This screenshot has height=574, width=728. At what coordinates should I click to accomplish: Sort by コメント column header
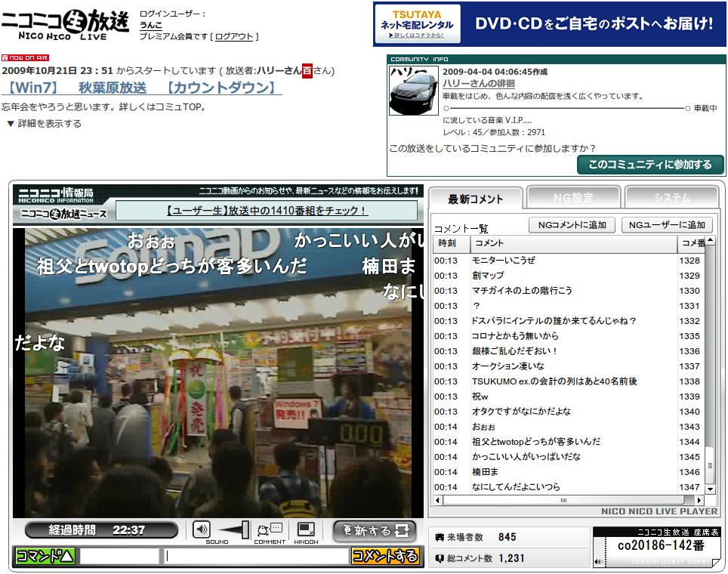[x=573, y=243]
